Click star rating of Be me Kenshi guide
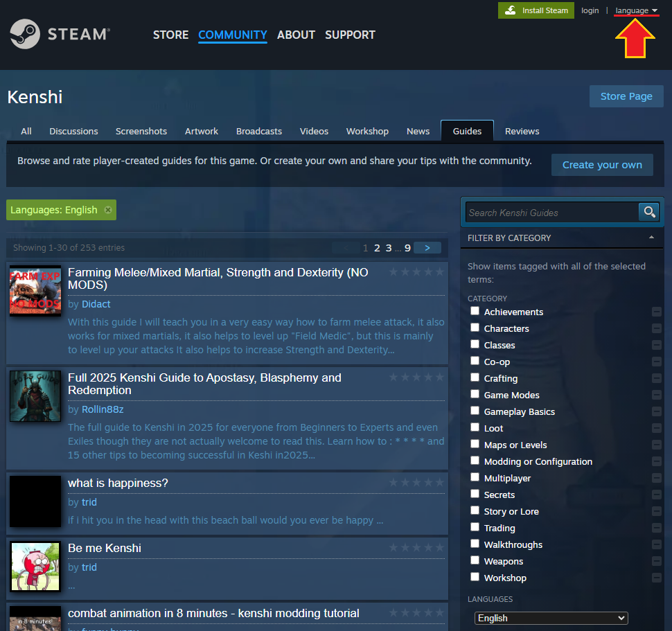 pos(416,547)
